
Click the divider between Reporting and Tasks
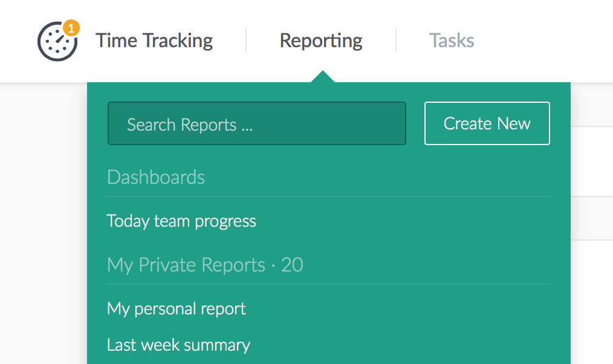(x=396, y=41)
